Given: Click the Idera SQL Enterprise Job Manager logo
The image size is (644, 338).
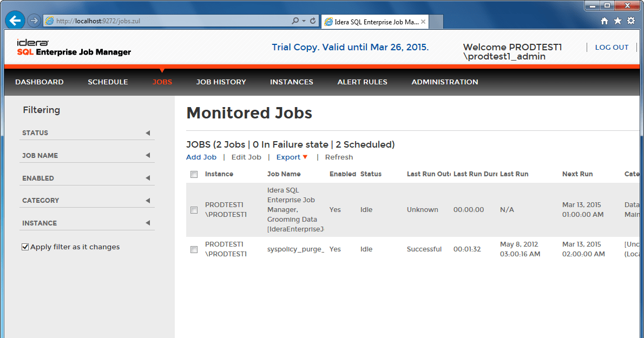Looking at the screenshot, I should point(74,48).
